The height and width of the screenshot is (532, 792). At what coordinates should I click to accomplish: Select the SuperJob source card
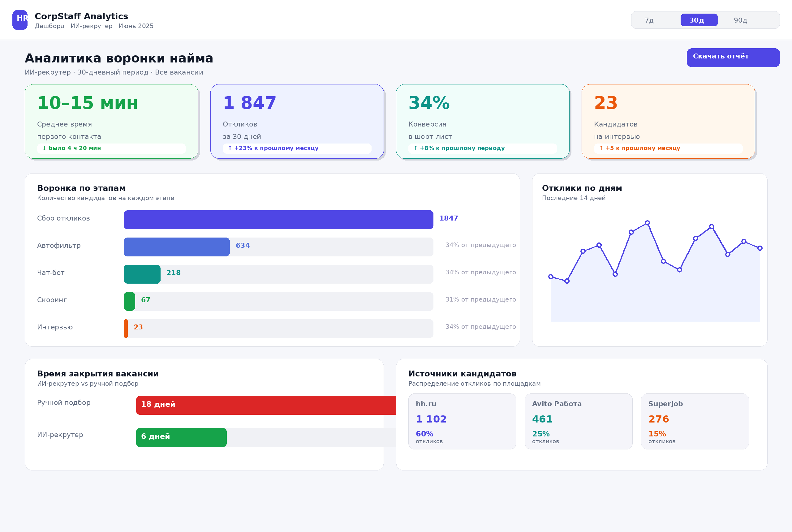pyautogui.click(x=695, y=421)
